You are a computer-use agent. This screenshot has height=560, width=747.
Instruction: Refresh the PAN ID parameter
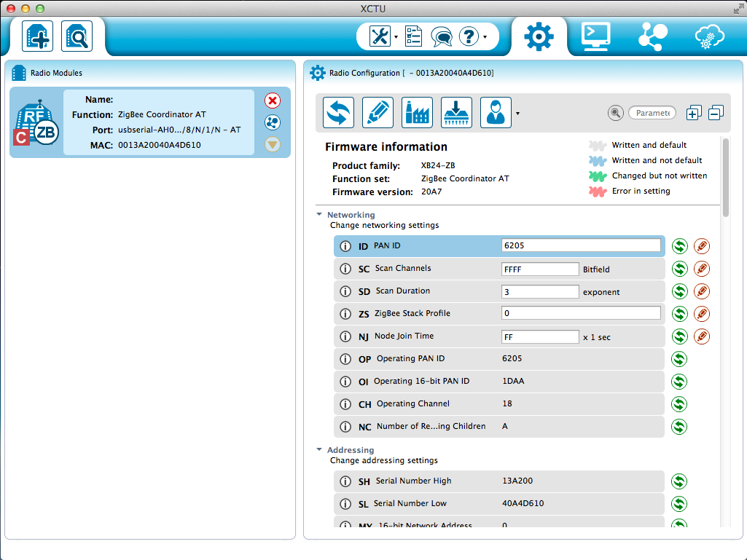[679, 246]
